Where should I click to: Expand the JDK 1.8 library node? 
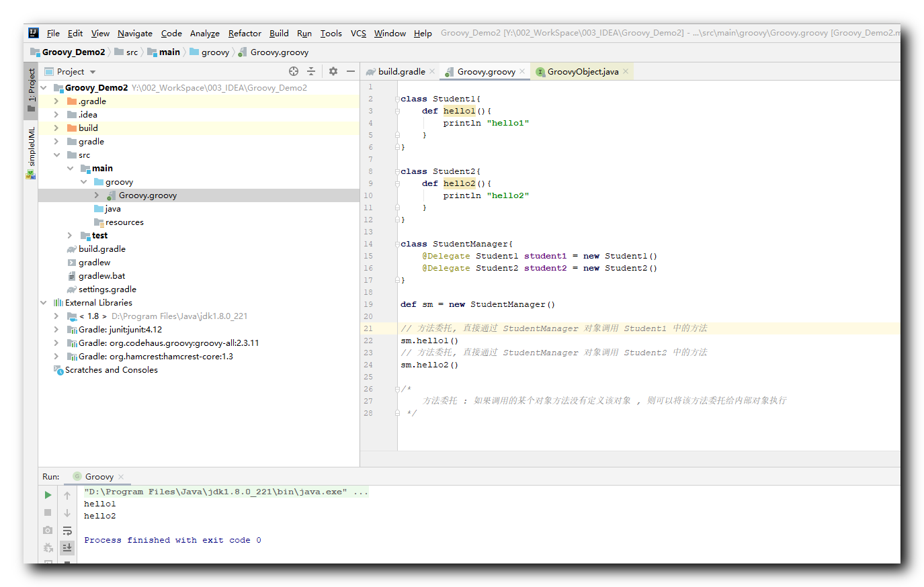pos(56,316)
